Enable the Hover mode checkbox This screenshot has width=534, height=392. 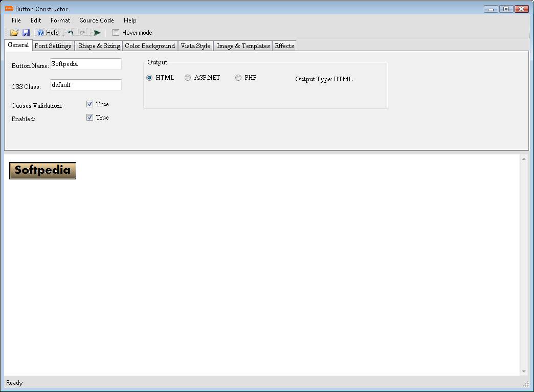coord(116,33)
